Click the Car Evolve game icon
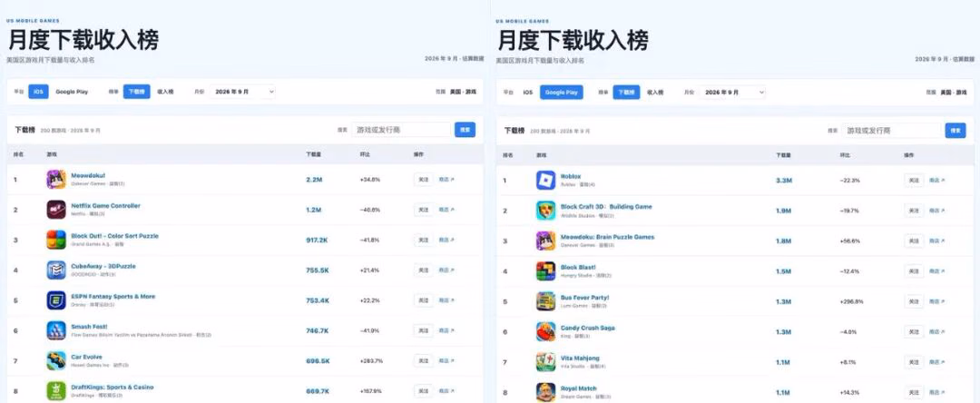 56,360
